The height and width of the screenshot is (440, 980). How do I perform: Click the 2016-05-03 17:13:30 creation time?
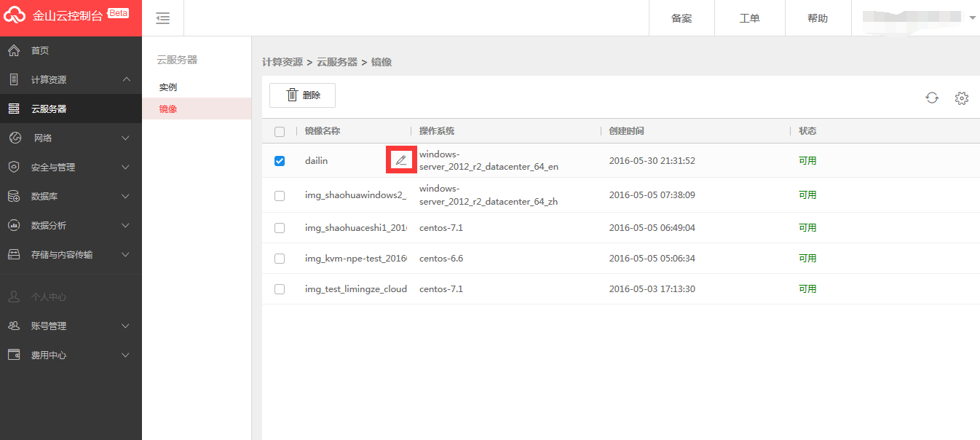coord(652,289)
